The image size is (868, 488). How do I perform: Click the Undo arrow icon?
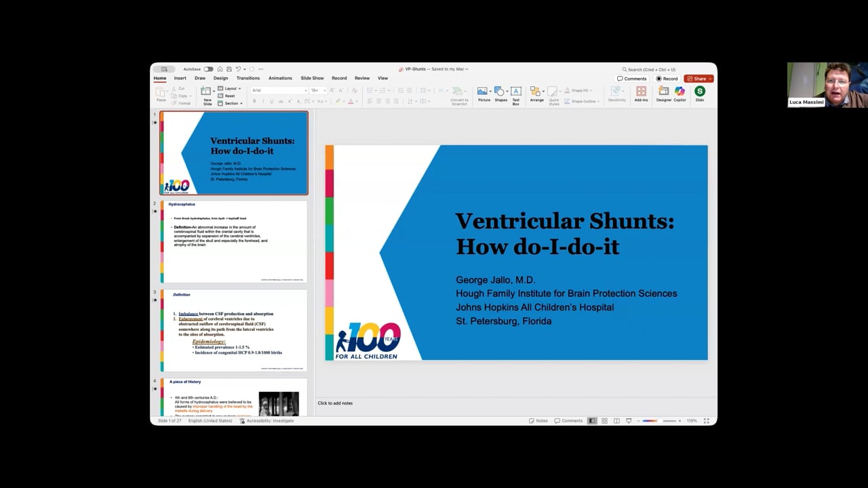click(x=238, y=69)
